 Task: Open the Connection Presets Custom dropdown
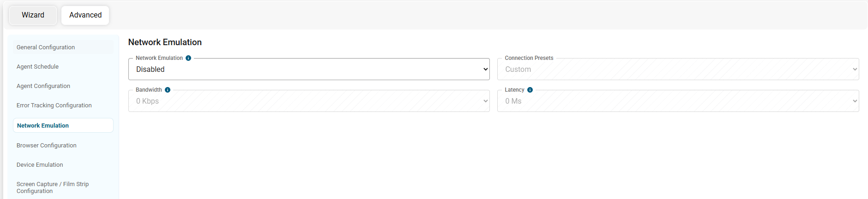pos(678,69)
